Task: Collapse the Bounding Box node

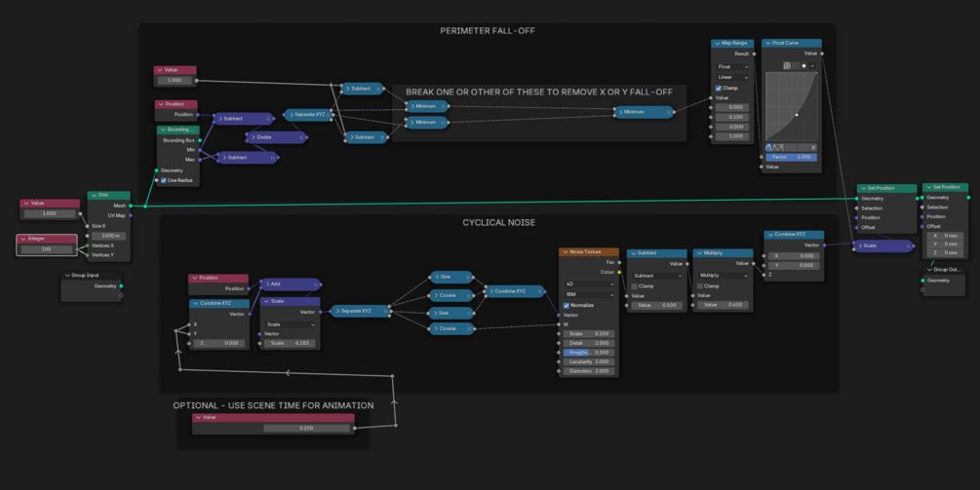Action: click(163, 130)
